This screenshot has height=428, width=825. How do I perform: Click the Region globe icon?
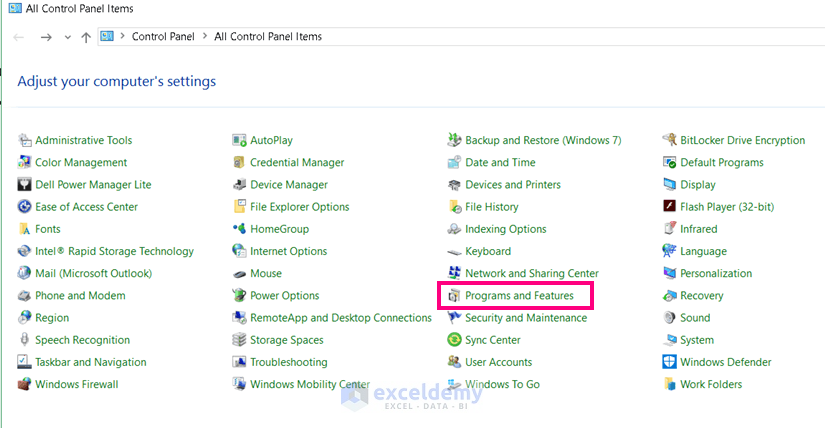click(x=24, y=317)
